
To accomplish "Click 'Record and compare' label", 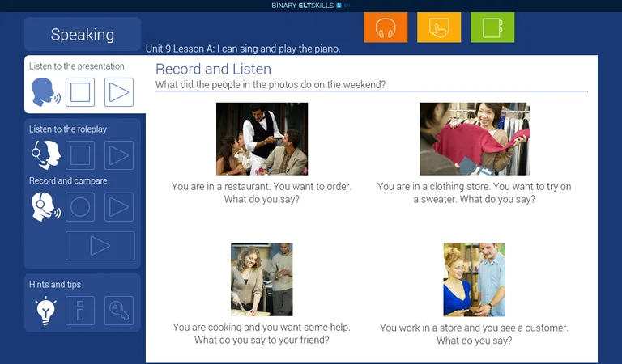I will 68,180.
